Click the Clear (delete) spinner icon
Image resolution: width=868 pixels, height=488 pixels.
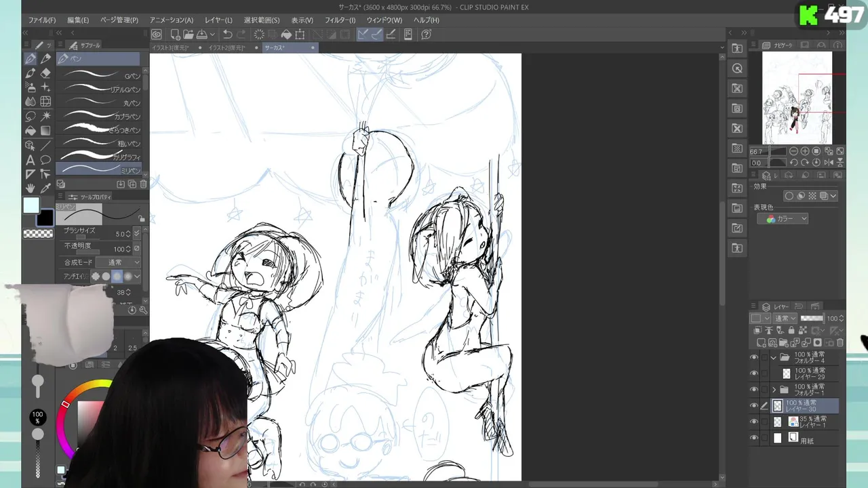(x=259, y=35)
